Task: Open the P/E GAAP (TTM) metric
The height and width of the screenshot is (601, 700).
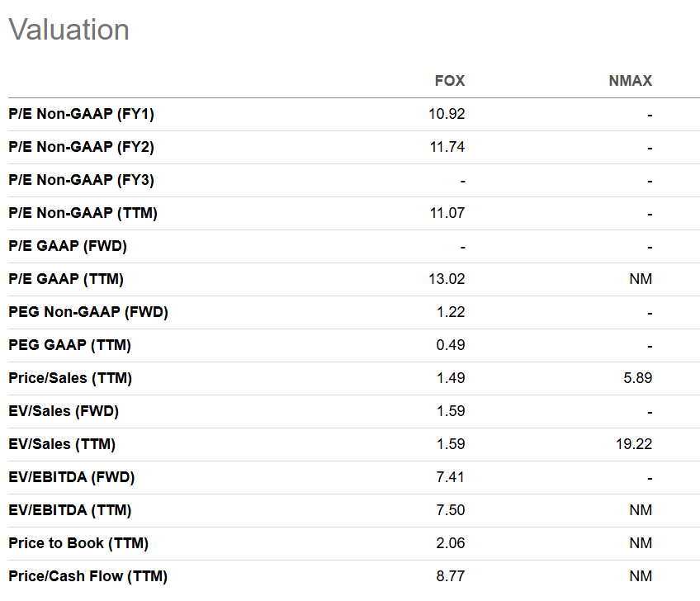Action: tap(66, 280)
